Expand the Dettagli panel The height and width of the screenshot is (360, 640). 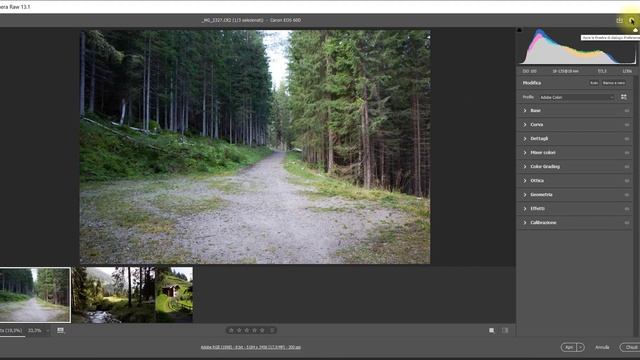tap(575, 138)
